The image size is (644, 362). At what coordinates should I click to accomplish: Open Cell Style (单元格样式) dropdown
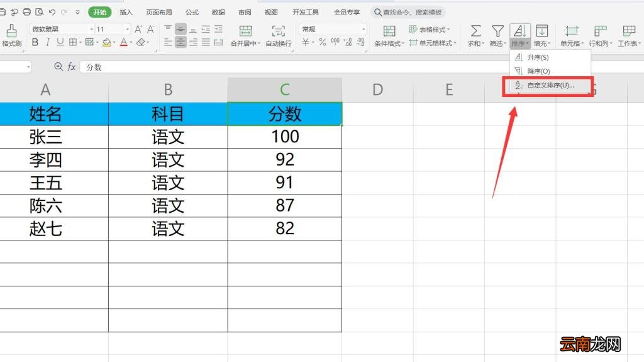[x=433, y=43]
